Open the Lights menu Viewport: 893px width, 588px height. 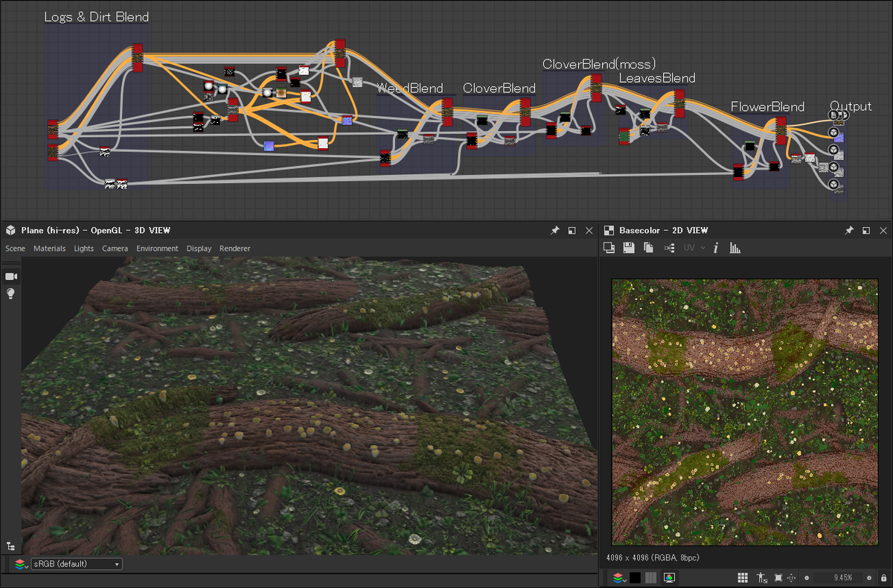tap(84, 249)
